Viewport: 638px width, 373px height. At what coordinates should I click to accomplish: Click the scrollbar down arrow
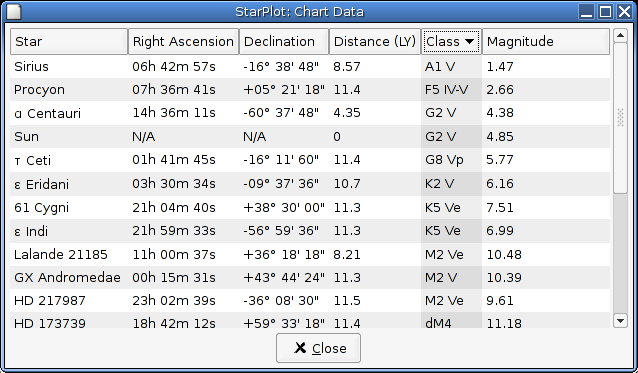(x=620, y=321)
